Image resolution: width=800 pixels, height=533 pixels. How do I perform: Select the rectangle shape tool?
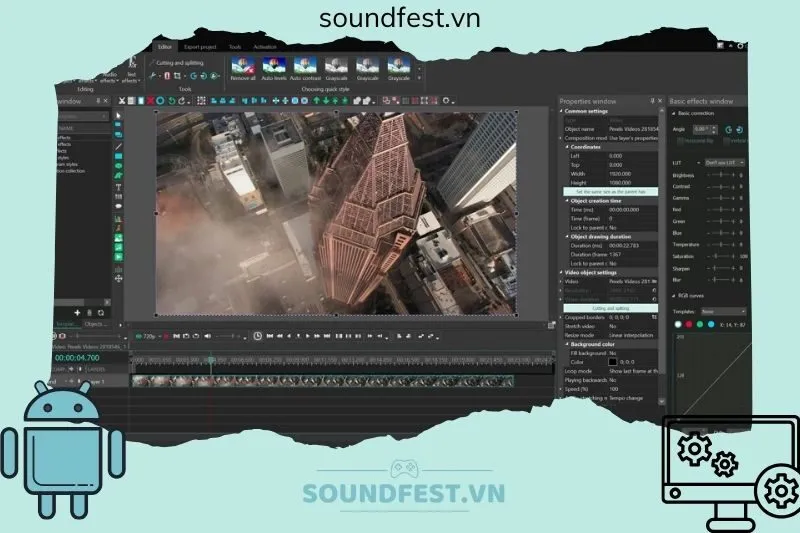coord(119,158)
